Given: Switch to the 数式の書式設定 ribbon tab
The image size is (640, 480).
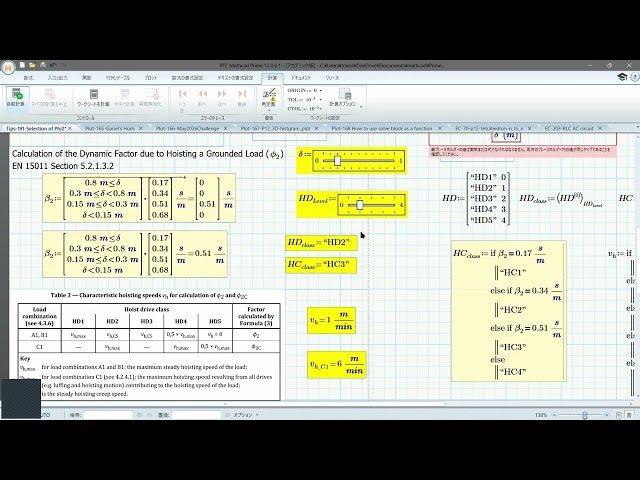Looking at the screenshot, I should point(187,78).
